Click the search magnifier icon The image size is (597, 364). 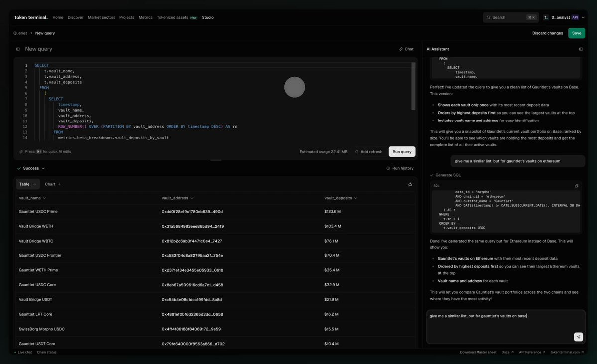coord(488,17)
